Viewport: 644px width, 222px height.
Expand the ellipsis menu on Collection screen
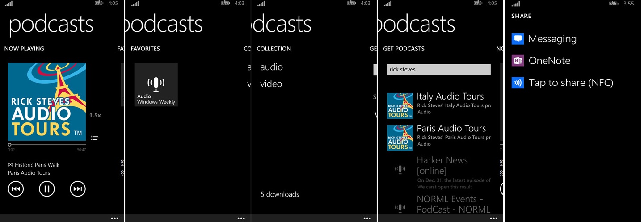click(x=367, y=218)
